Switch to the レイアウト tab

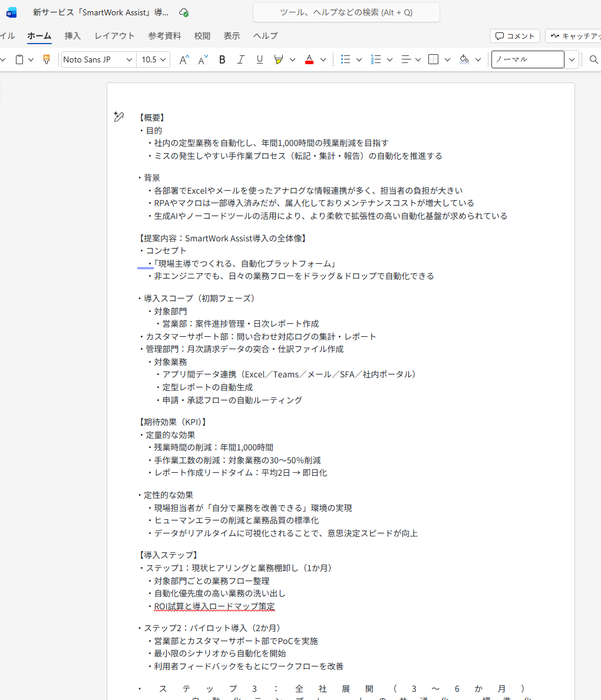tap(114, 36)
